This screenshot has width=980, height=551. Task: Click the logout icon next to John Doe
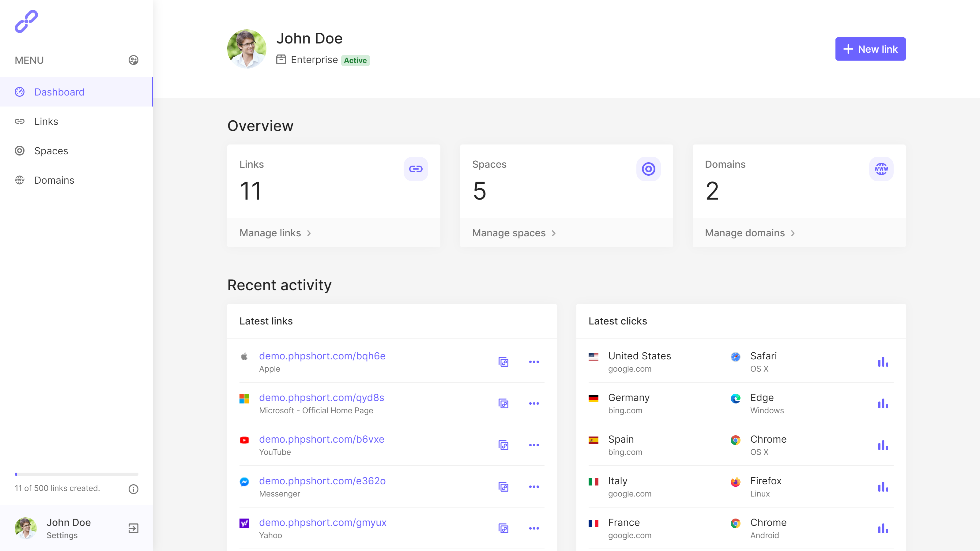pos(133,528)
